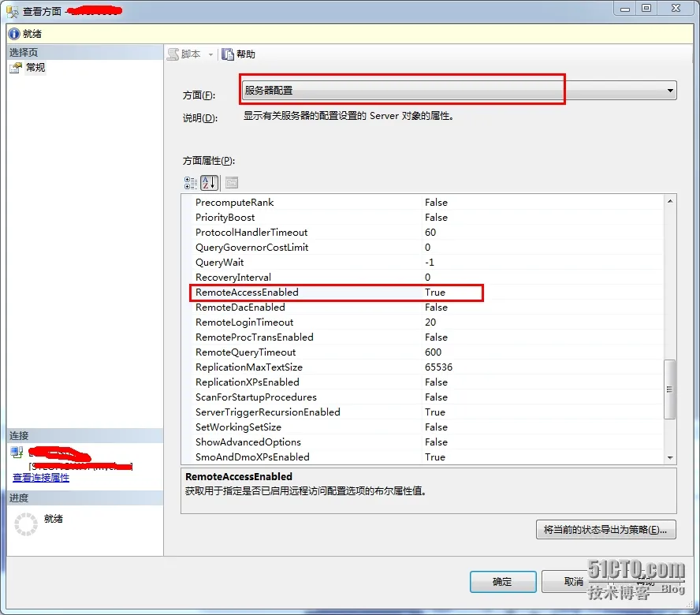Click scrollbar up arrow in property list
Image resolution: width=700 pixels, height=615 pixels.
tap(669, 201)
